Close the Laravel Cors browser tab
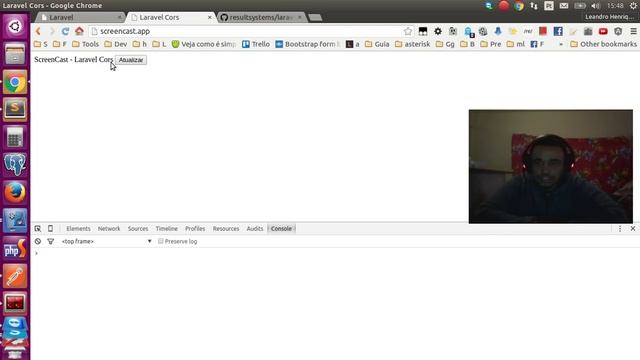This screenshot has width=640, height=360. click(210, 17)
